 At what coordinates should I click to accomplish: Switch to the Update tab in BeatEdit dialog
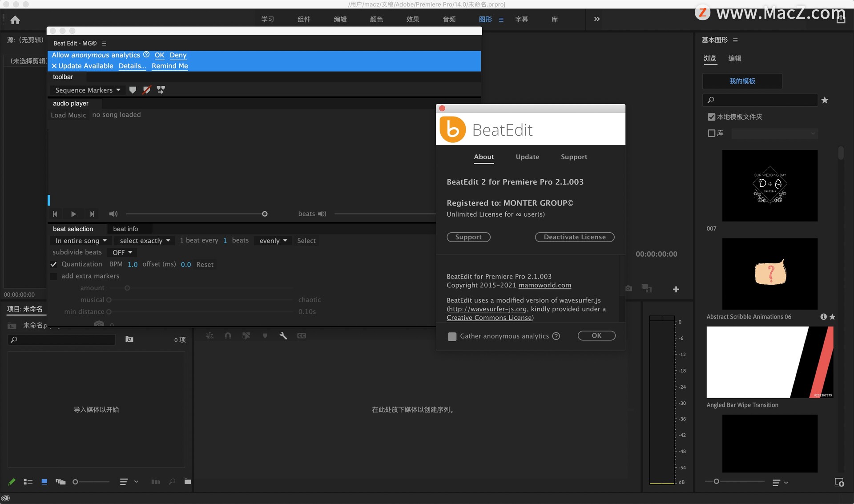point(527,157)
